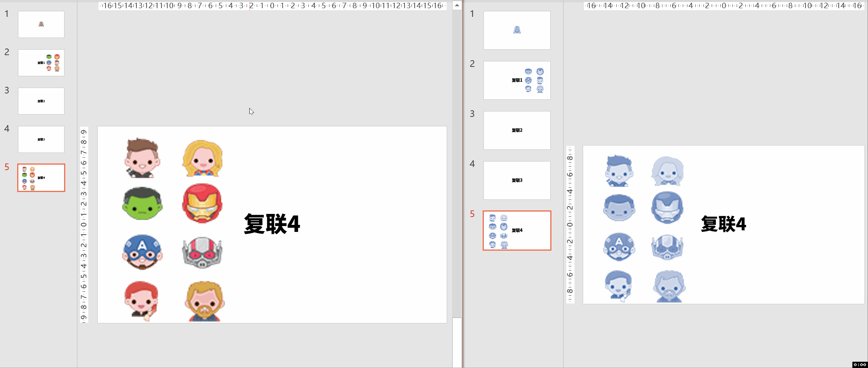Open slide 3 thumbnail 复联2 in left window
Viewport: 868px width, 368px height.
click(x=41, y=101)
